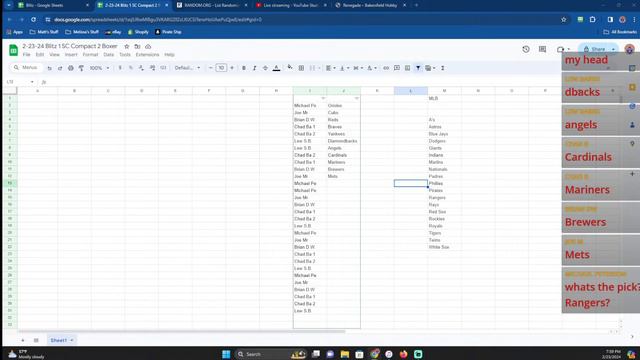This screenshot has height=360, width=640.
Task: Click the font size field
Action: pos(221,68)
